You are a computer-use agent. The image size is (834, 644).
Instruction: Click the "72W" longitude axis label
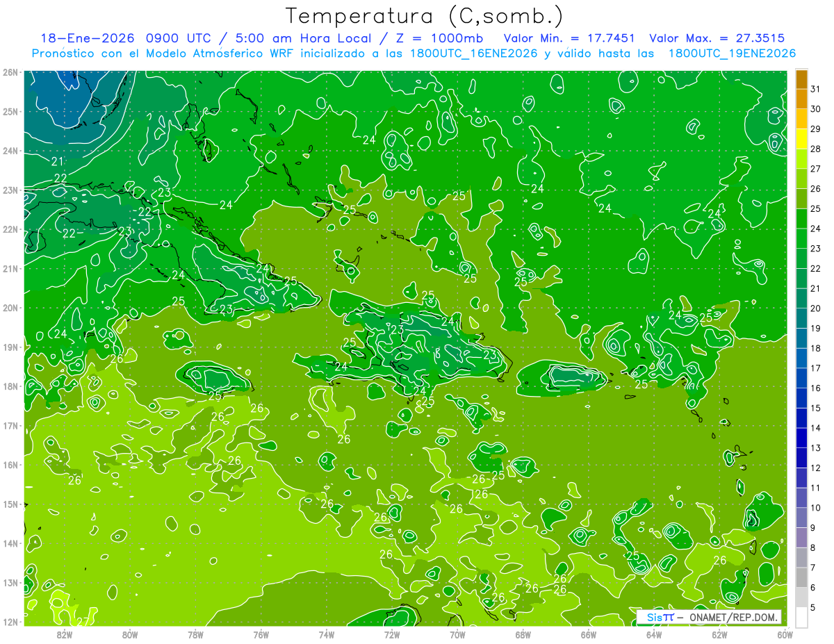[392, 634]
